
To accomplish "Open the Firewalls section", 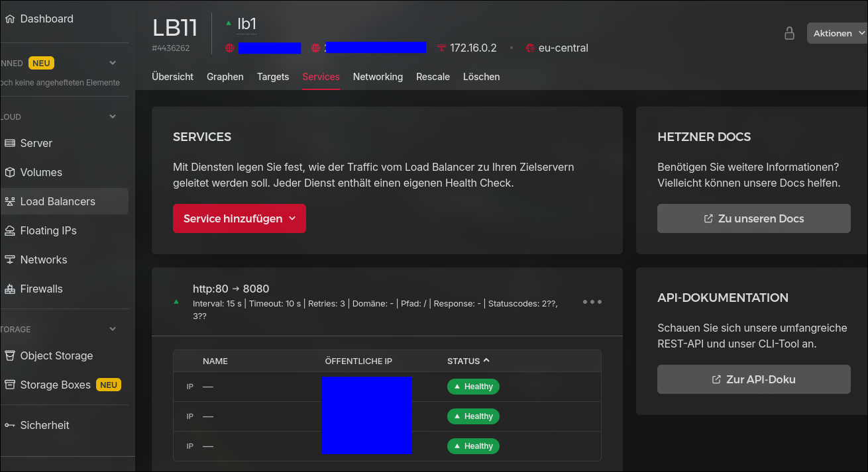I will point(41,289).
